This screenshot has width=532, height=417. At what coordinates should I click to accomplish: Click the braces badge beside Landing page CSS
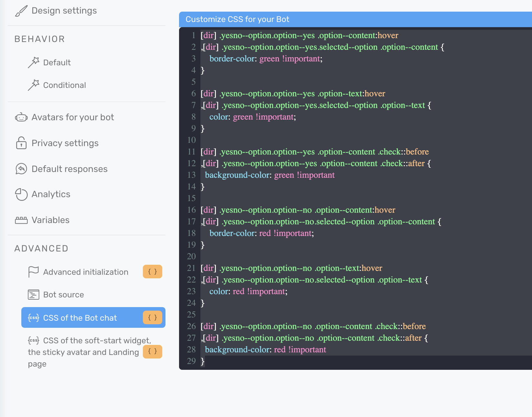153,352
